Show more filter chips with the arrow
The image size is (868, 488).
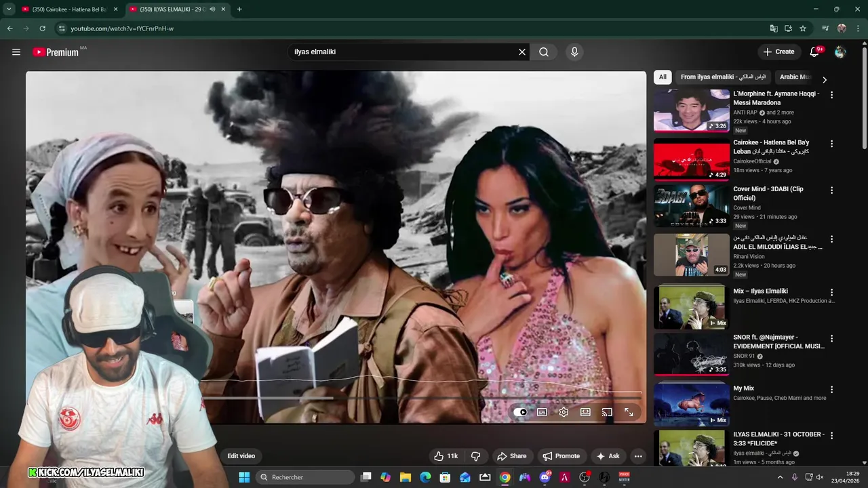click(825, 79)
